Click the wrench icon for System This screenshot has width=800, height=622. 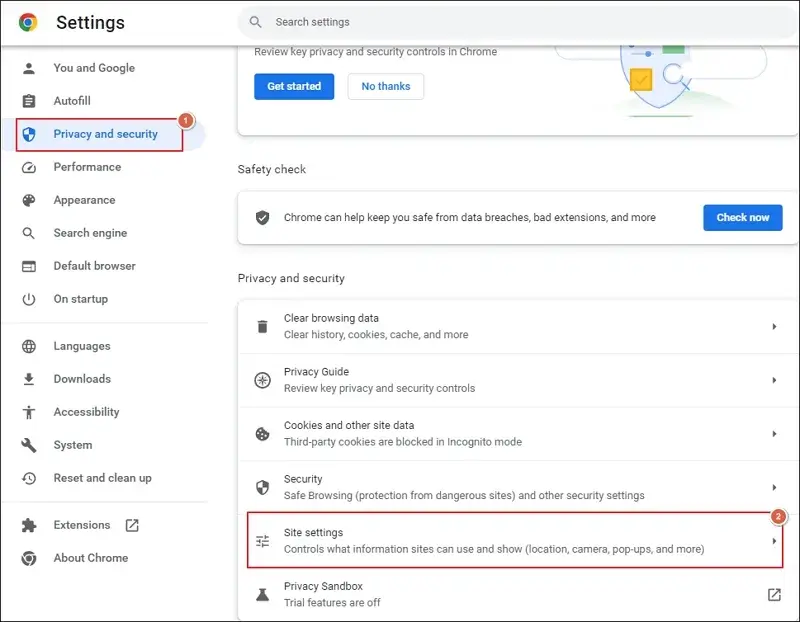(x=29, y=445)
